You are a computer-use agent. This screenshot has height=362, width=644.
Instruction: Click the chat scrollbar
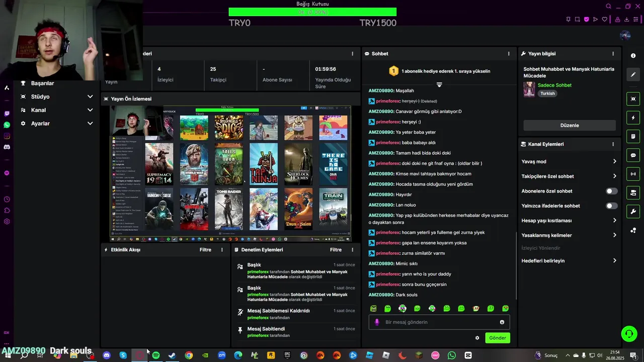[x=517, y=265]
